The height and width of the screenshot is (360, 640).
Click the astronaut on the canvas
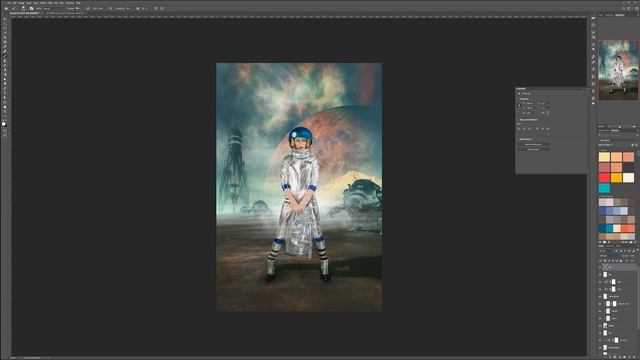300,204
